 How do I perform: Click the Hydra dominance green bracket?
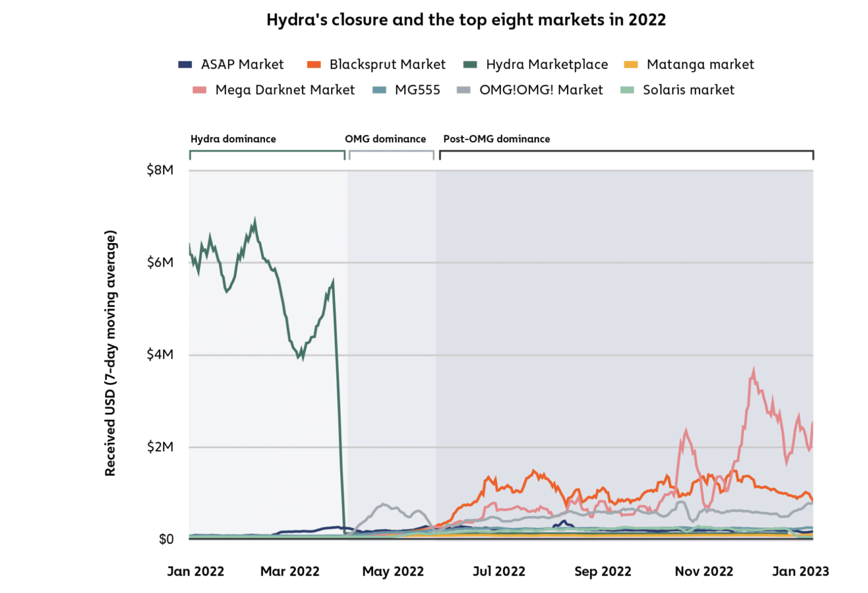267,155
